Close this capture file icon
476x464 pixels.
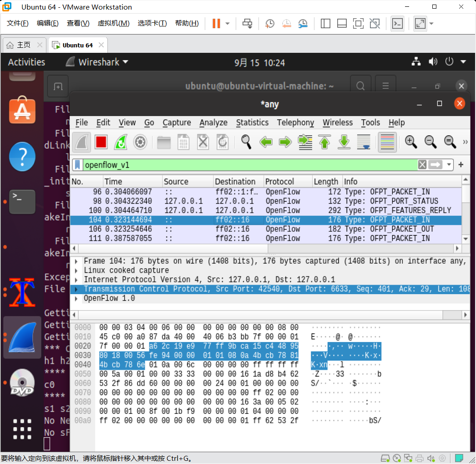[x=203, y=142]
